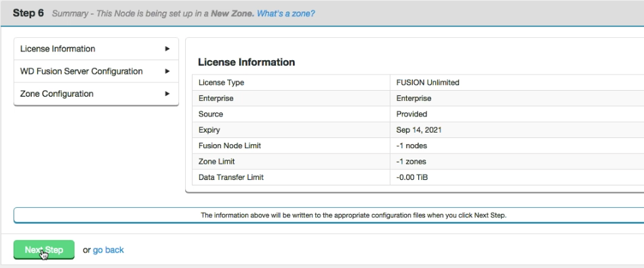The image size is (644, 268).
Task: Click the arrow beside License Information
Action: coord(167,49)
